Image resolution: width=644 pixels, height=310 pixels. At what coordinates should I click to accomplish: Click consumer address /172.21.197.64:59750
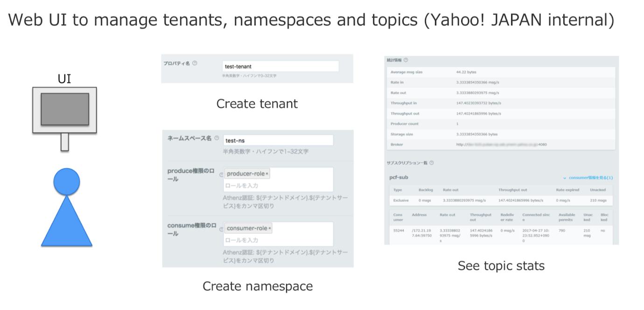pos(422,233)
